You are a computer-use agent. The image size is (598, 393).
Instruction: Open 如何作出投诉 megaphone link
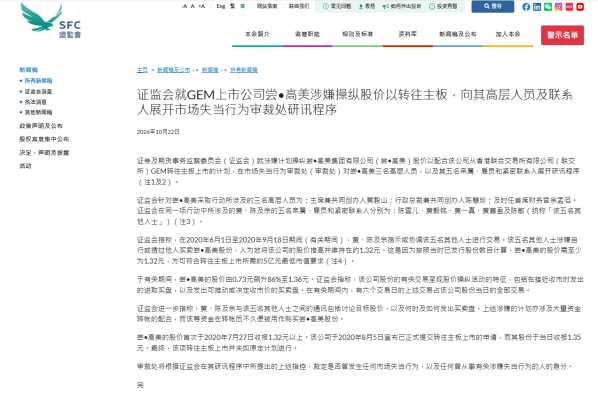[x=402, y=6]
